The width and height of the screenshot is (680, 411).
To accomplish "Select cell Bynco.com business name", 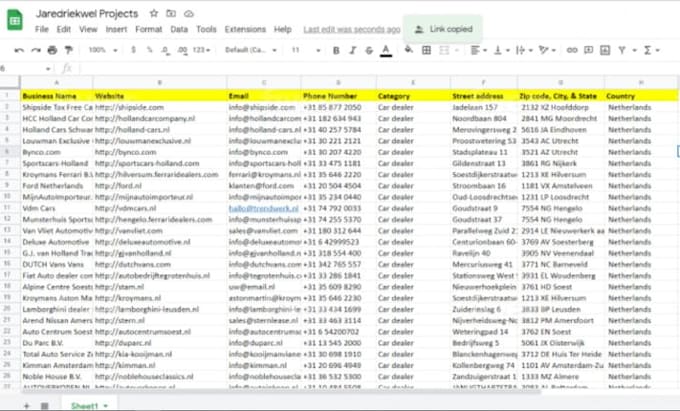I will click(x=56, y=152).
